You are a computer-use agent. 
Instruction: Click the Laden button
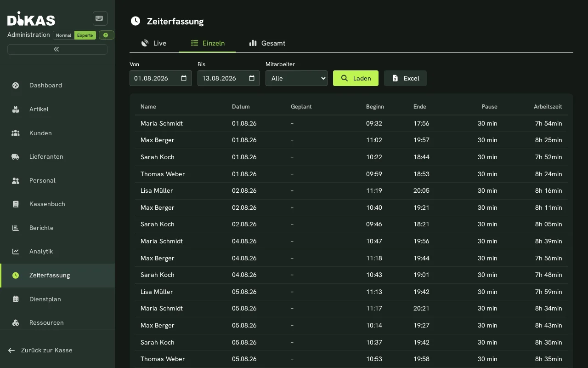(356, 78)
